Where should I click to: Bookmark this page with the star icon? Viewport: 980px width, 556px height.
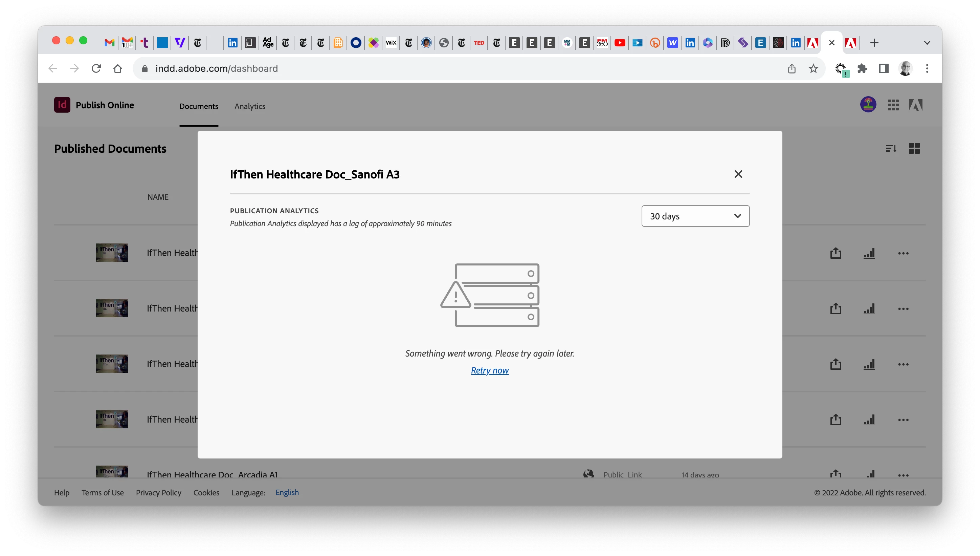pyautogui.click(x=813, y=69)
